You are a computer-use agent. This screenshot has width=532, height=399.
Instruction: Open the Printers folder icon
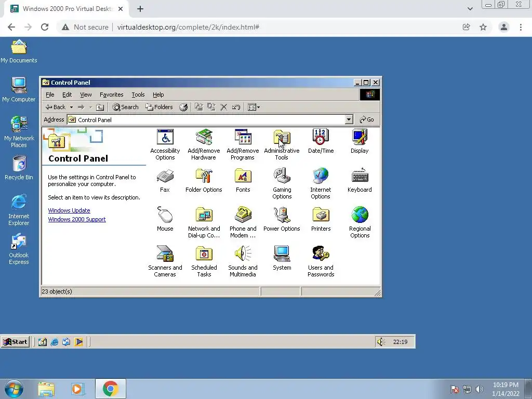(321, 220)
